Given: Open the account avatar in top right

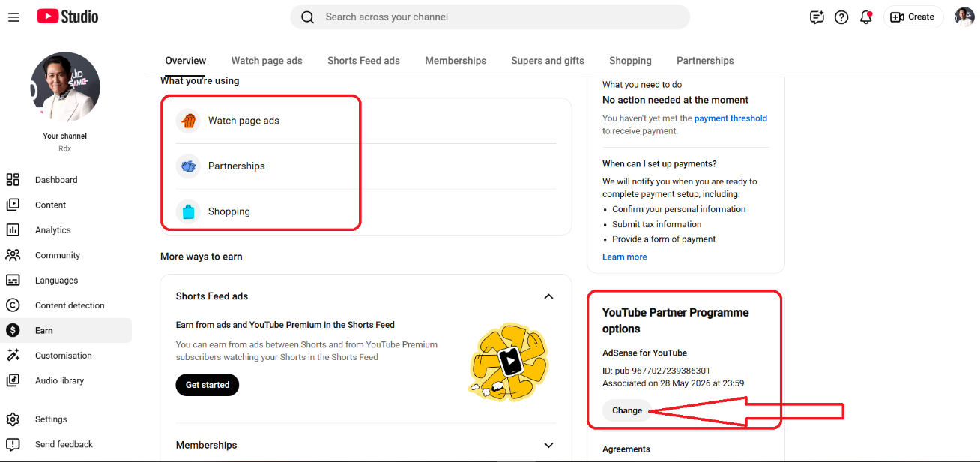Looking at the screenshot, I should 964,16.
